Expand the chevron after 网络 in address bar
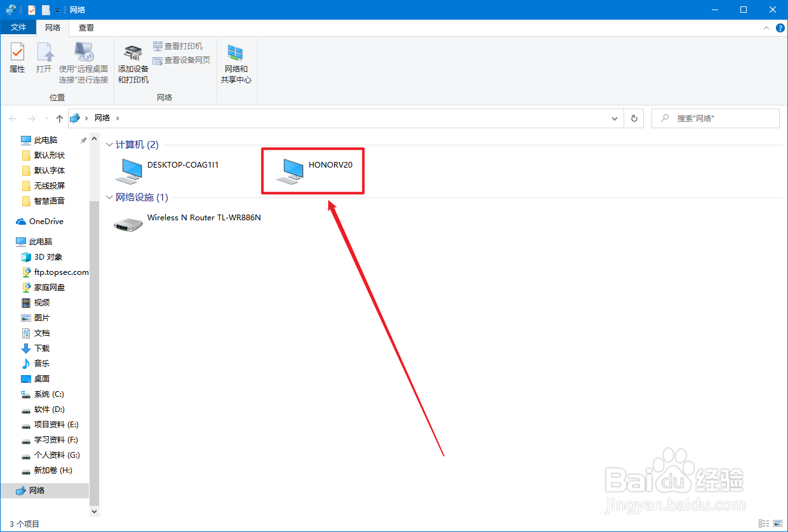788x532 pixels. coord(117,118)
